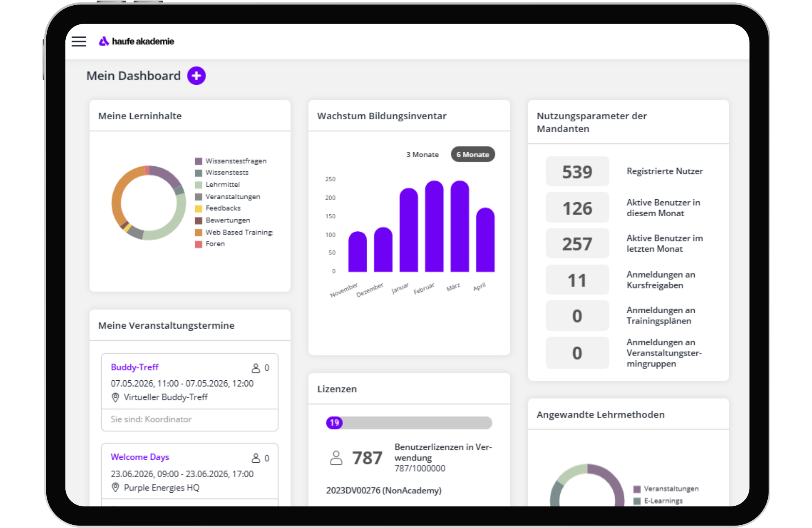Toggle the Wissenstestfragen legend entry

point(231,161)
